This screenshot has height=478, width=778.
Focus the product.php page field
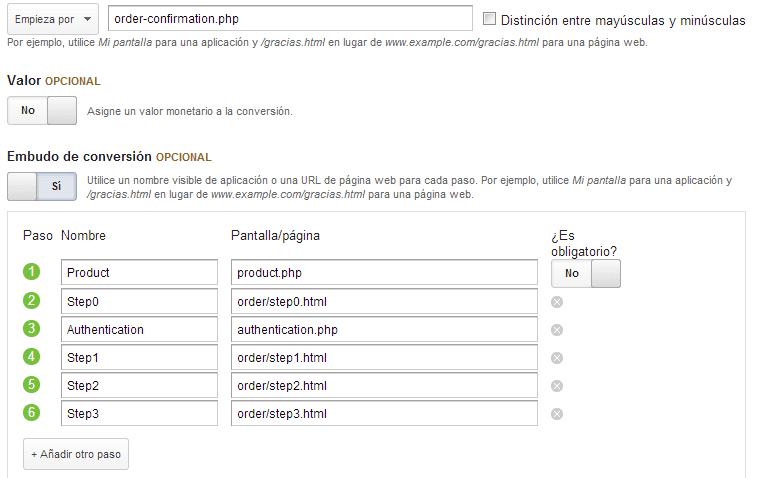pyautogui.click(x=384, y=273)
